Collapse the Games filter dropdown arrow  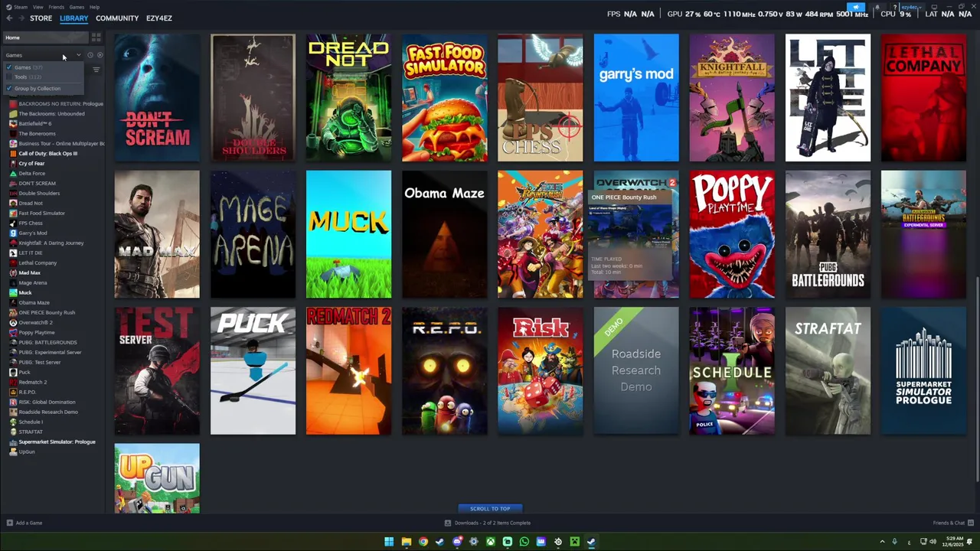(78, 55)
